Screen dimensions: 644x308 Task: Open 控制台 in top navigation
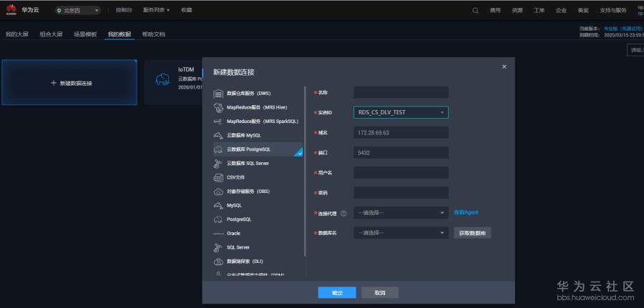(x=124, y=10)
